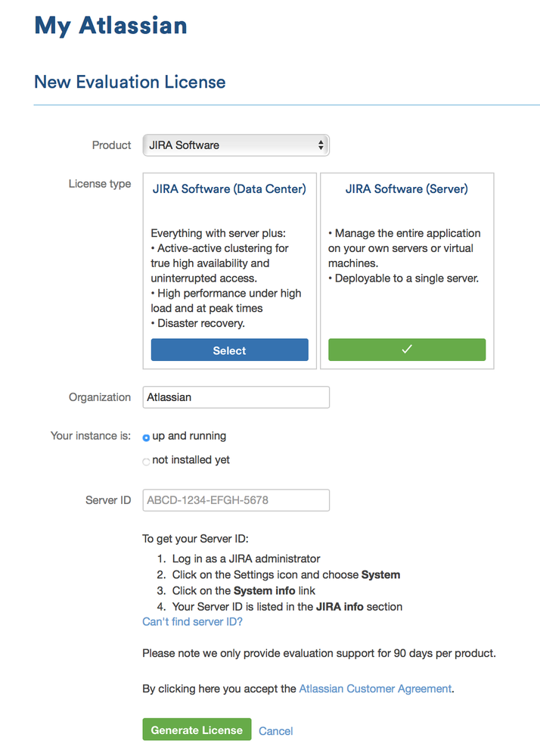Screen dimensions: 540x756
Task: Click the Product field label
Action: 111,145
